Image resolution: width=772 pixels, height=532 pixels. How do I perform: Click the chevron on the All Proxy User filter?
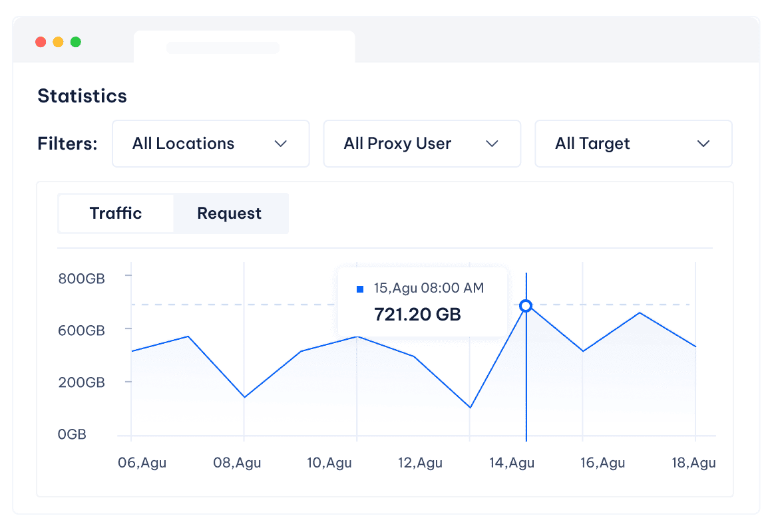click(492, 144)
